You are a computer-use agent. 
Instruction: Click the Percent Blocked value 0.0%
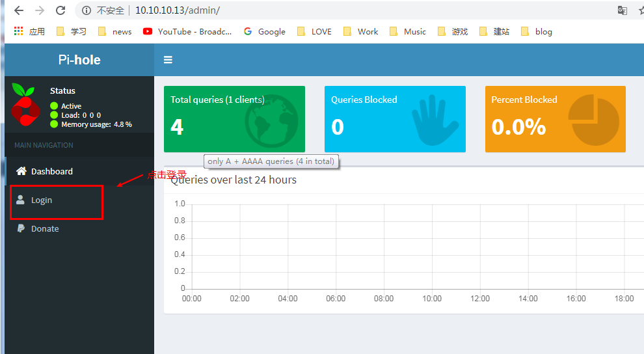(518, 127)
